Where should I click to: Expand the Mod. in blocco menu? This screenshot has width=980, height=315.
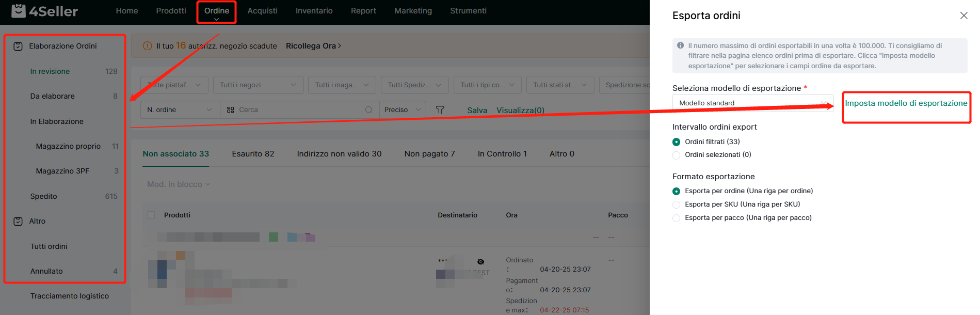(x=179, y=184)
